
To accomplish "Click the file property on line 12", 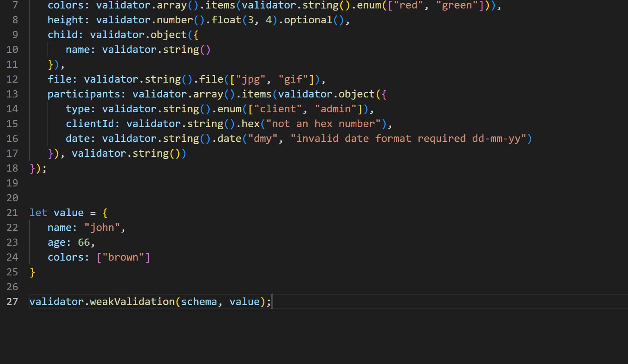I will point(60,79).
